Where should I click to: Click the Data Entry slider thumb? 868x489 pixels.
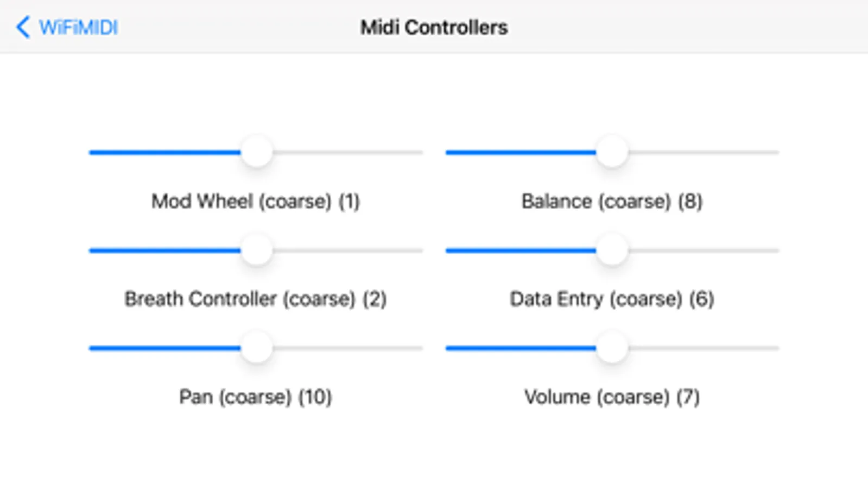pos(612,250)
